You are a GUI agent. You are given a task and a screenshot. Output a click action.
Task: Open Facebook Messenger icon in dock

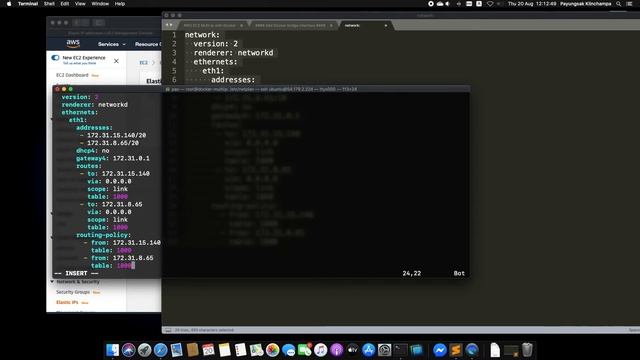[x=440, y=350]
